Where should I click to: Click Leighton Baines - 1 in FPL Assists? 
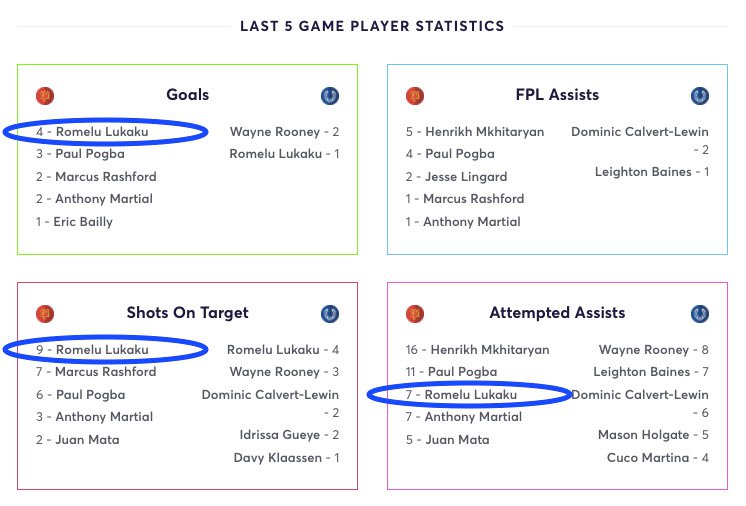pos(652,172)
